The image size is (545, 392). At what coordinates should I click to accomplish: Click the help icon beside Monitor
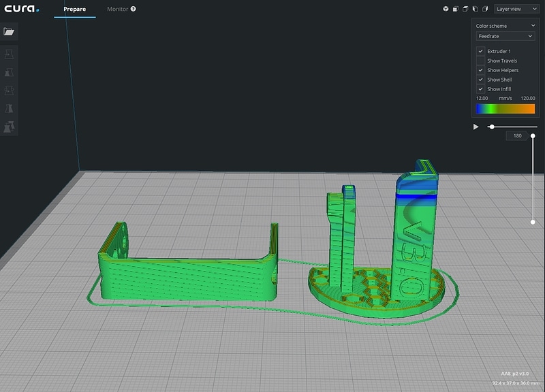[x=133, y=9]
